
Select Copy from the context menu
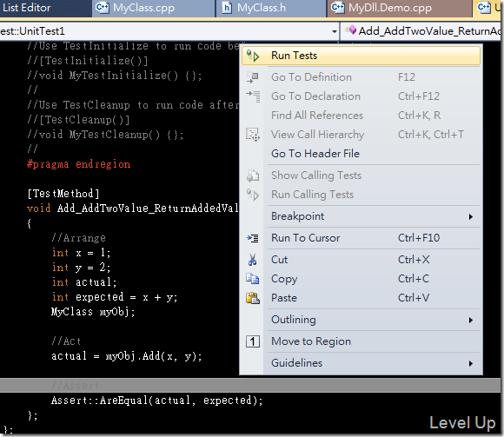[x=361, y=279]
